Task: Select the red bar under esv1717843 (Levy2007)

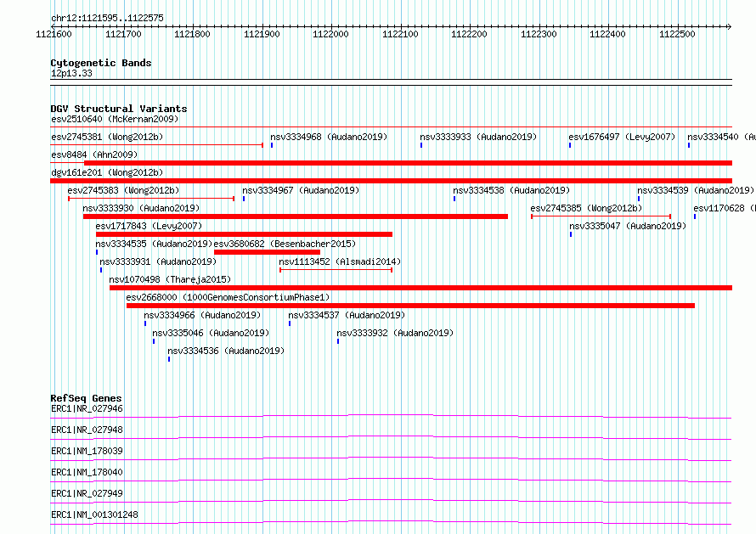Action: (x=244, y=234)
